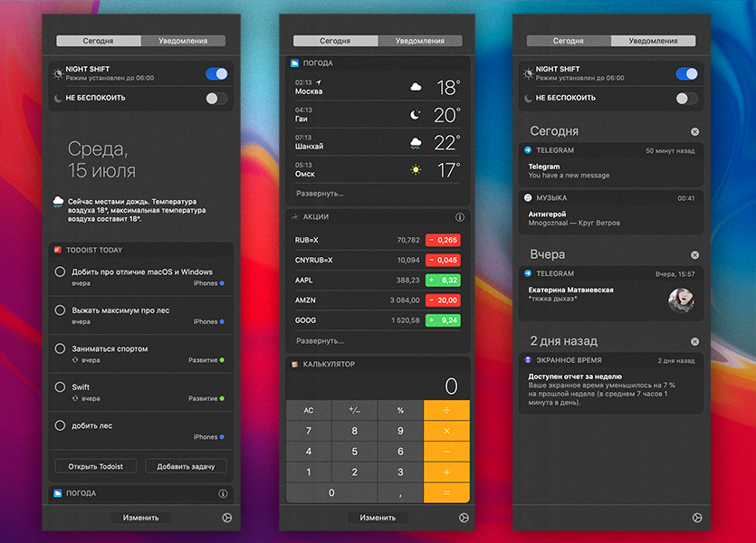756x543 pixels.
Task: Click the 7 key on the calculator
Action: click(309, 431)
